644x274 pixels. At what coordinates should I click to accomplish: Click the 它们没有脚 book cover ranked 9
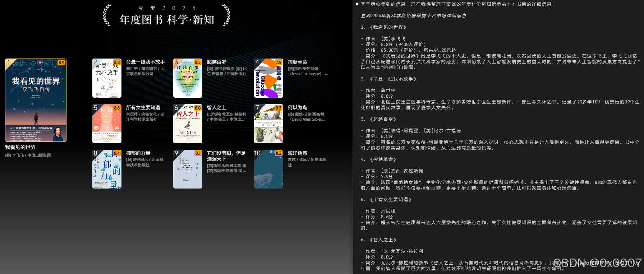coord(188,169)
